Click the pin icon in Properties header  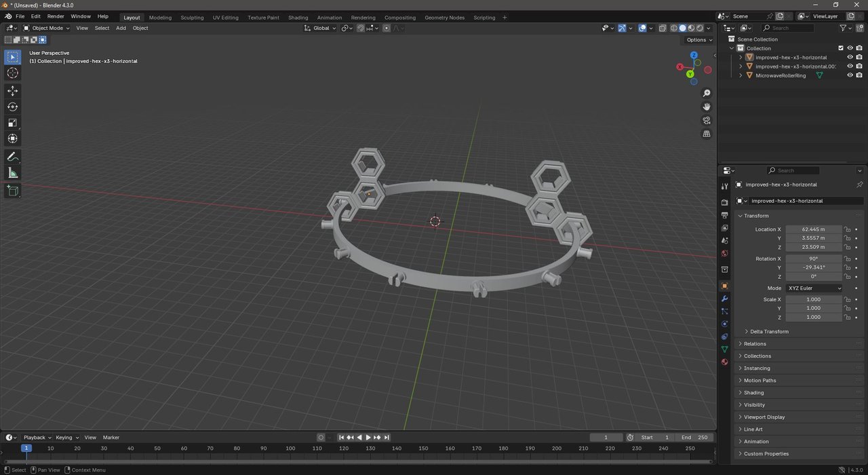[859, 185]
